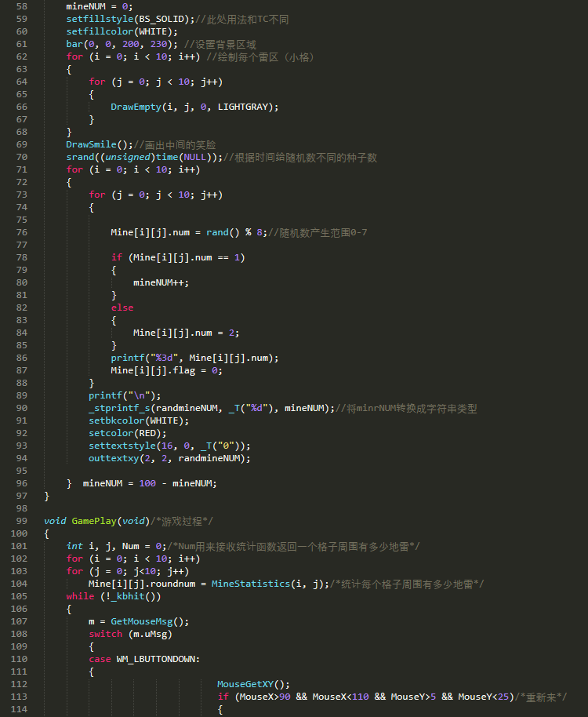
Task: Click the 'mineNUM = 0;' statement on line 58
Action: coord(99,6)
